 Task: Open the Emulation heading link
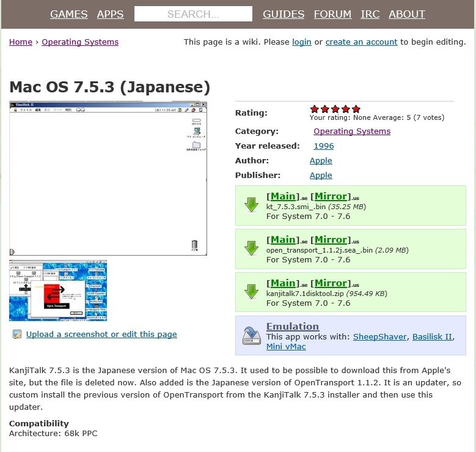tap(293, 326)
